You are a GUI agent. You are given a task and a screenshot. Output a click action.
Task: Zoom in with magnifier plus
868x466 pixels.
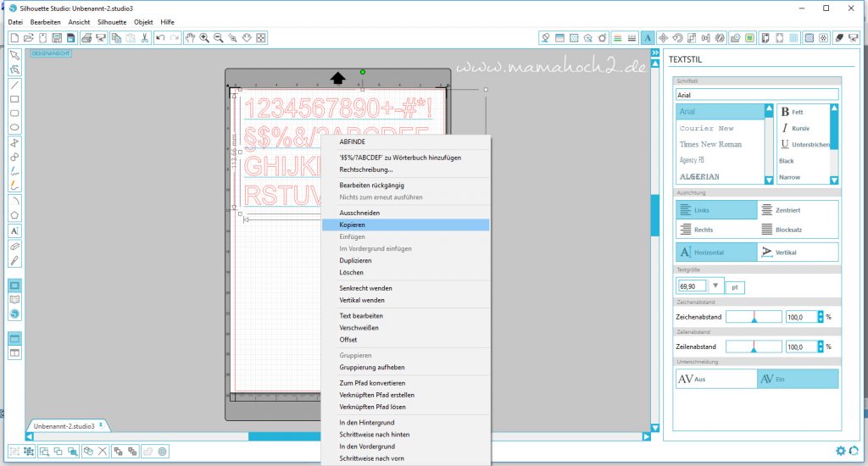coord(204,37)
